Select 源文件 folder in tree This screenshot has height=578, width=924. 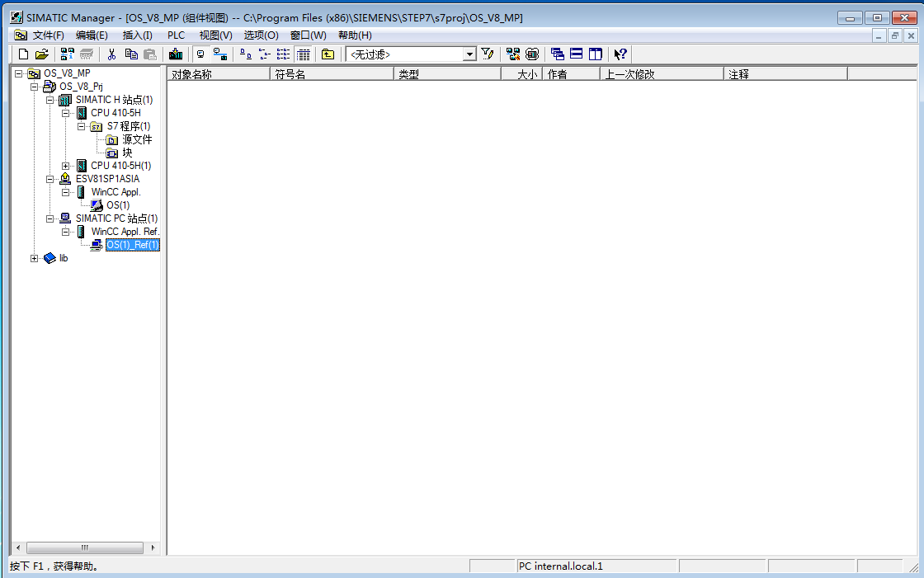tap(137, 139)
